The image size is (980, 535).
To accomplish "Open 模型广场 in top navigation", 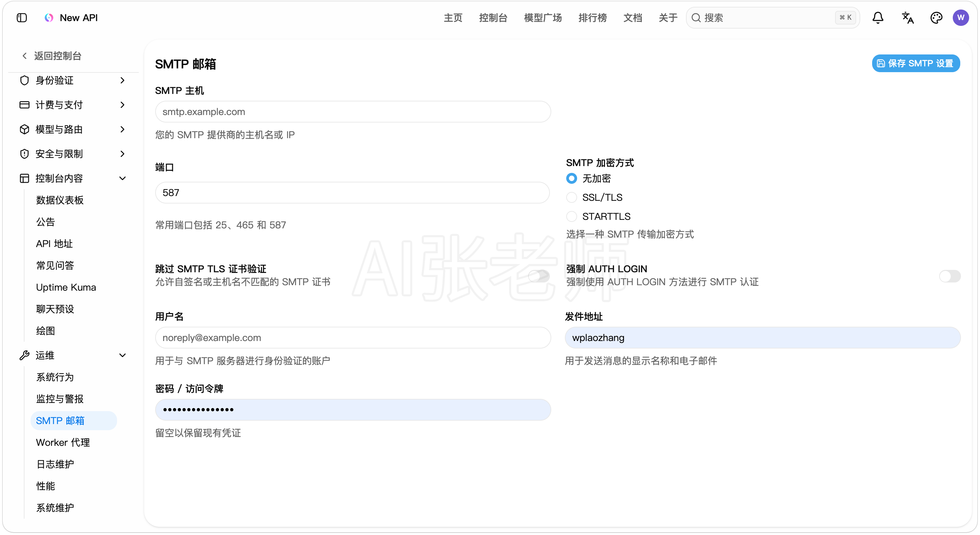I will click(542, 18).
